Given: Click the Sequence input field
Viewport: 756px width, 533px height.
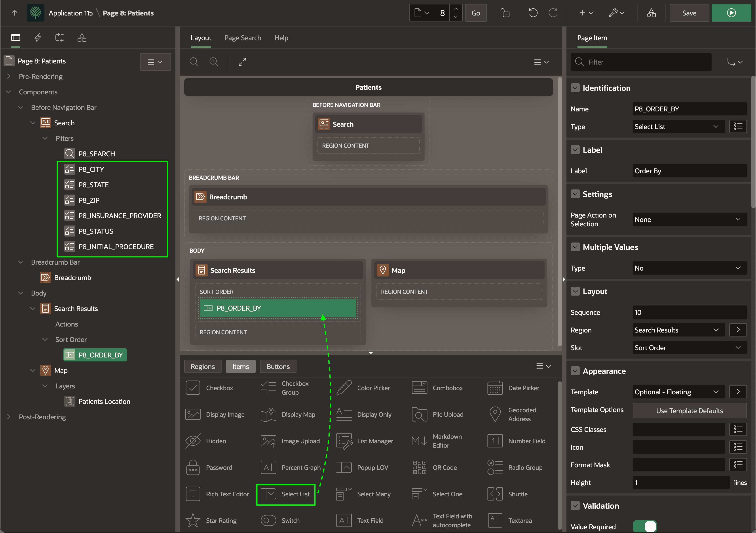Looking at the screenshot, I should point(689,312).
